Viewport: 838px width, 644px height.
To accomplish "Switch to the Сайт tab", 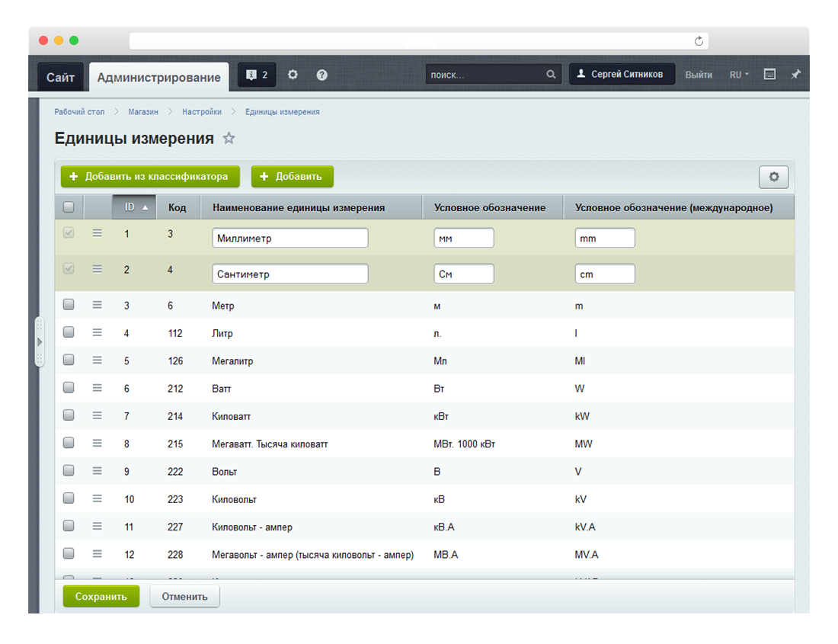I will point(60,77).
